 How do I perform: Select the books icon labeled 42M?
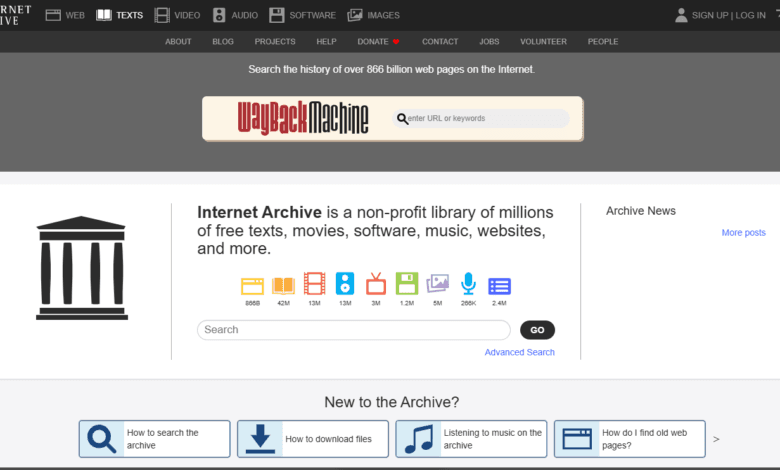284,286
